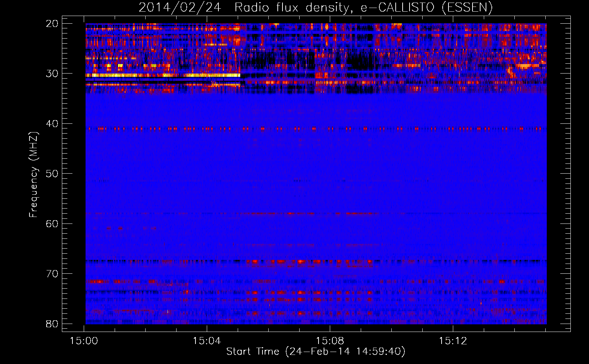Click the bright yellow band at 30 MHz

(163, 75)
